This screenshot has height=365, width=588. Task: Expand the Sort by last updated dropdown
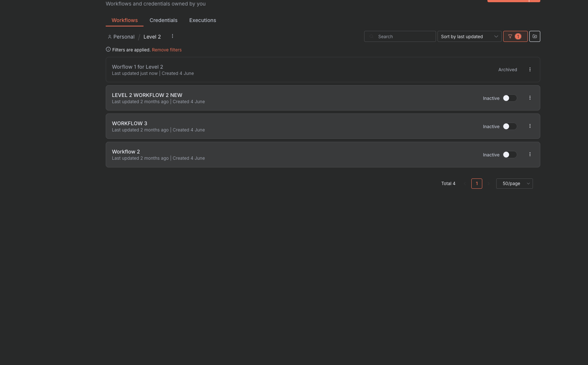pyautogui.click(x=469, y=36)
